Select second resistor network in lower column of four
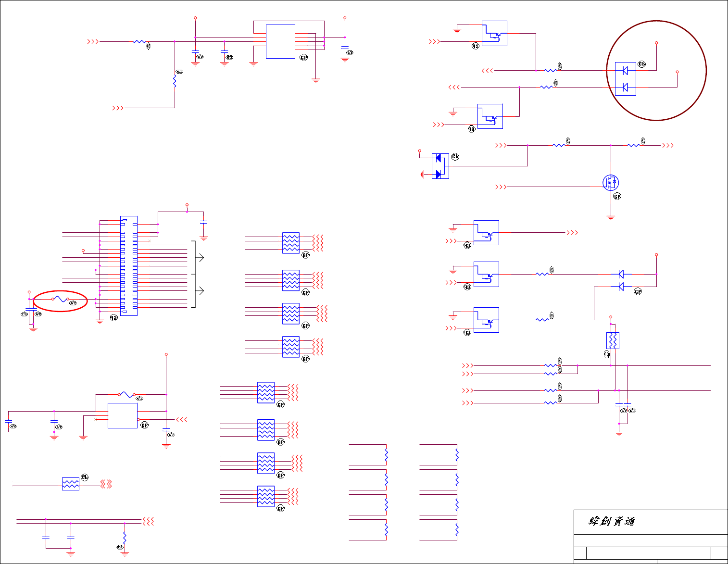 click(266, 430)
